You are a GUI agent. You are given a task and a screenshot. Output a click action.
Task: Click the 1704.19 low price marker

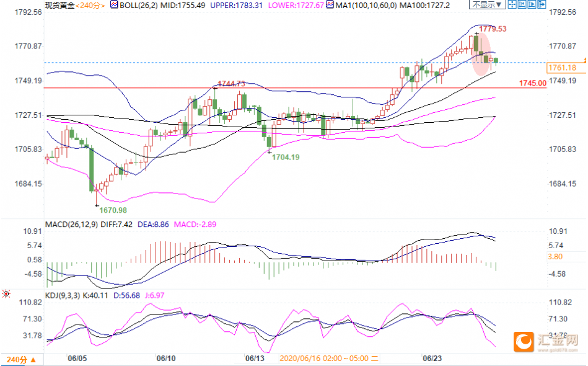[286, 158]
